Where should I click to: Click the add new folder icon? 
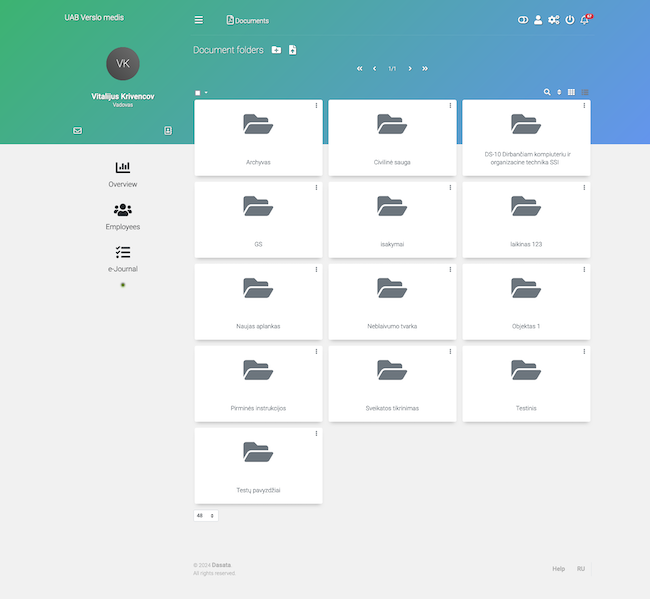click(276, 50)
